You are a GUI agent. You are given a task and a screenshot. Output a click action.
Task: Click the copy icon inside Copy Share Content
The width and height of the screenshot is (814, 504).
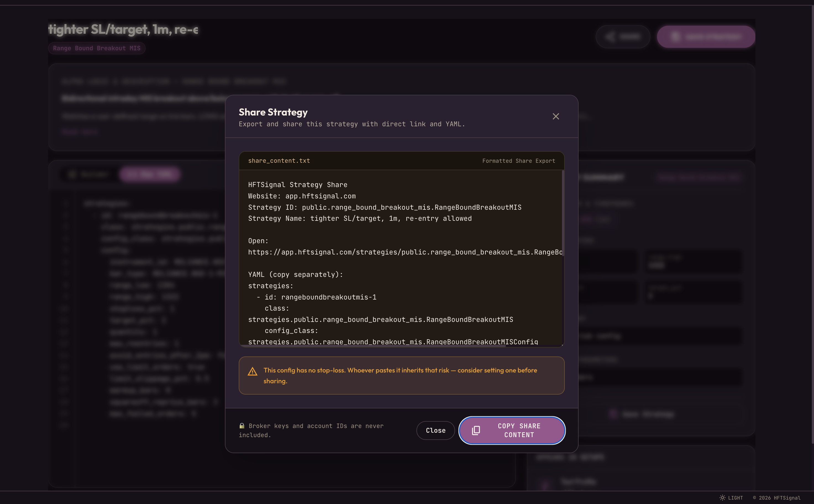[x=476, y=430]
